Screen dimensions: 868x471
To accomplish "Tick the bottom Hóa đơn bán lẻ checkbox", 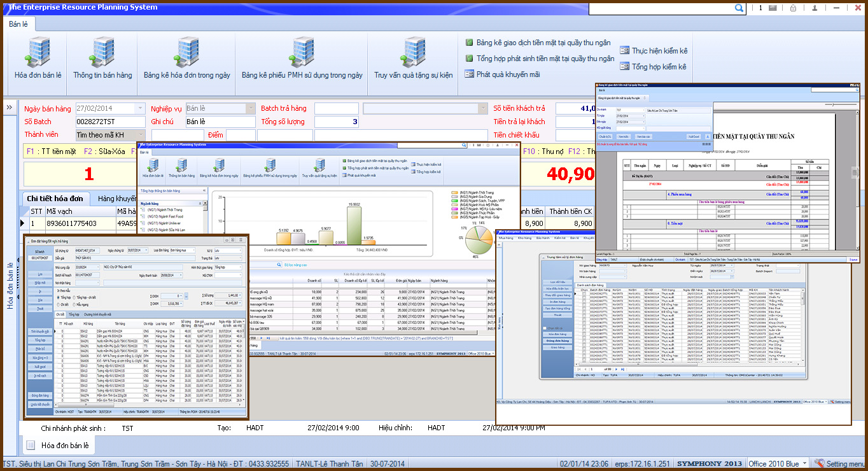I will click(30, 445).
